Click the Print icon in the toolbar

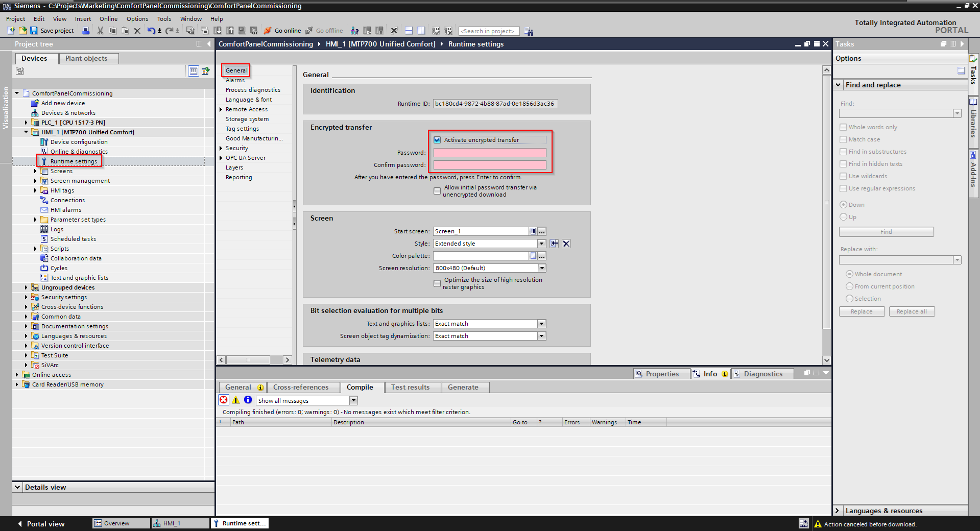[86, 31]
